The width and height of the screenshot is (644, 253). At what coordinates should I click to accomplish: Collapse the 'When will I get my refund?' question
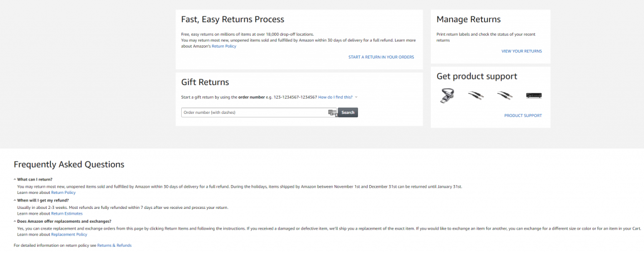tap(15, 200)
